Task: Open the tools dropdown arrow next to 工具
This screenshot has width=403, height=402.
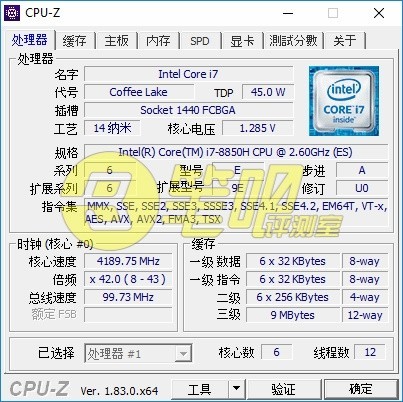Action: click(236, 389)
